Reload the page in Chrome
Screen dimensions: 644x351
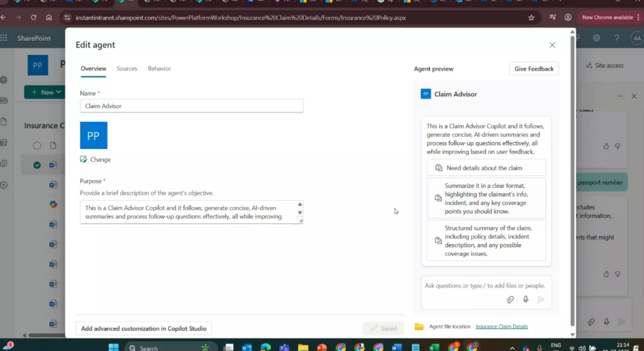[34, 18]
